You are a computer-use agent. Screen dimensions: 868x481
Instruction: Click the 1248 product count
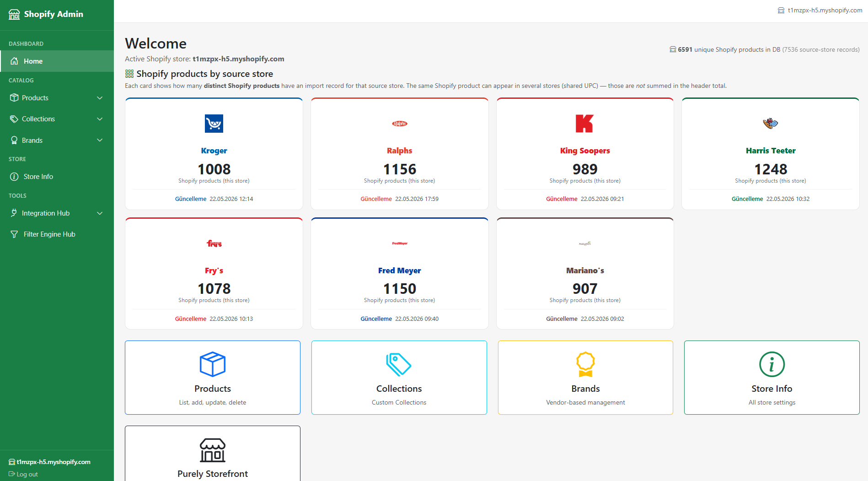(771, 169)
